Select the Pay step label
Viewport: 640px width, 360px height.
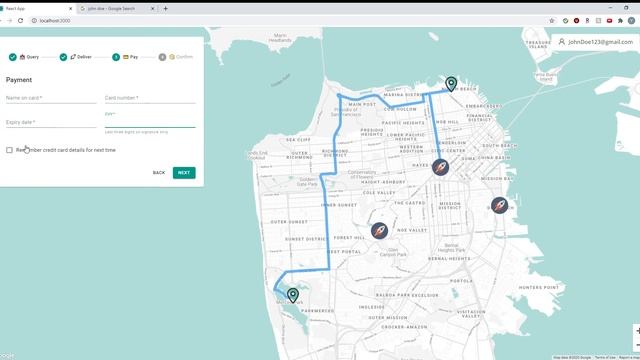point(134,57)
